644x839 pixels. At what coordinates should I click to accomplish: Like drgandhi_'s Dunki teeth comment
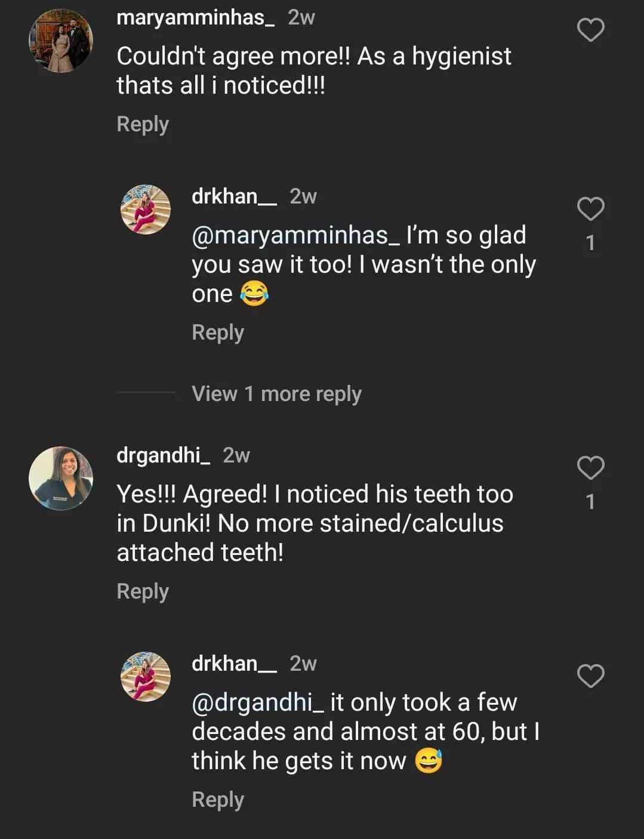click(x=590, y=468)
